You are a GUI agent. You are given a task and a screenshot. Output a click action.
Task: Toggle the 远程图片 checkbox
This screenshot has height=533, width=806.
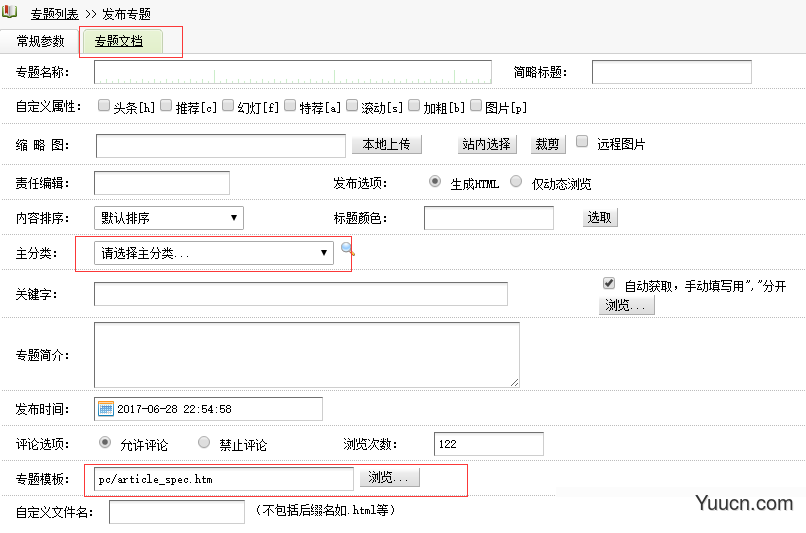point(582,142)
